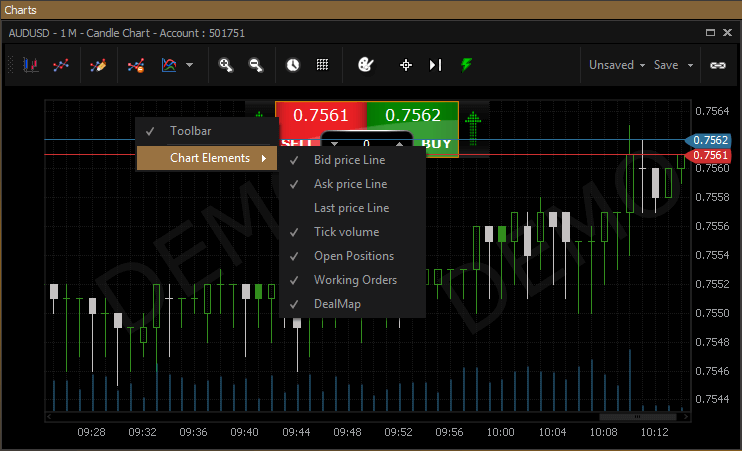Enable the Last price Line option

click(x=351, y=208)
